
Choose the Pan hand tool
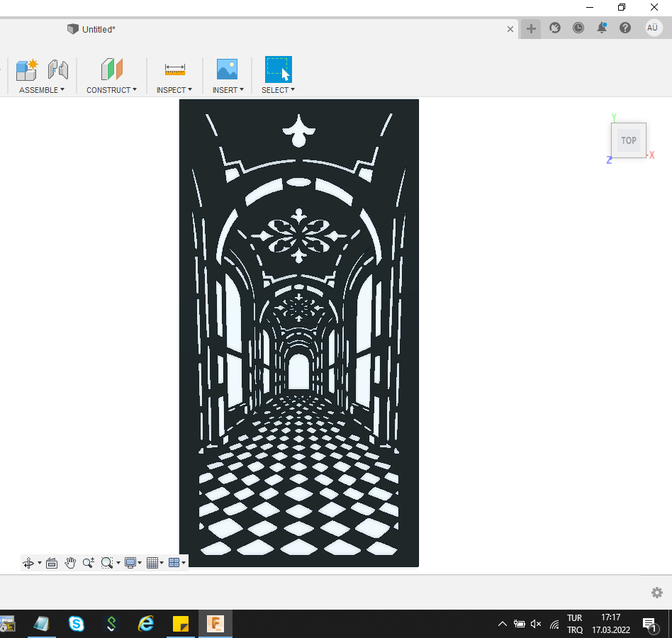pos(70,563)
